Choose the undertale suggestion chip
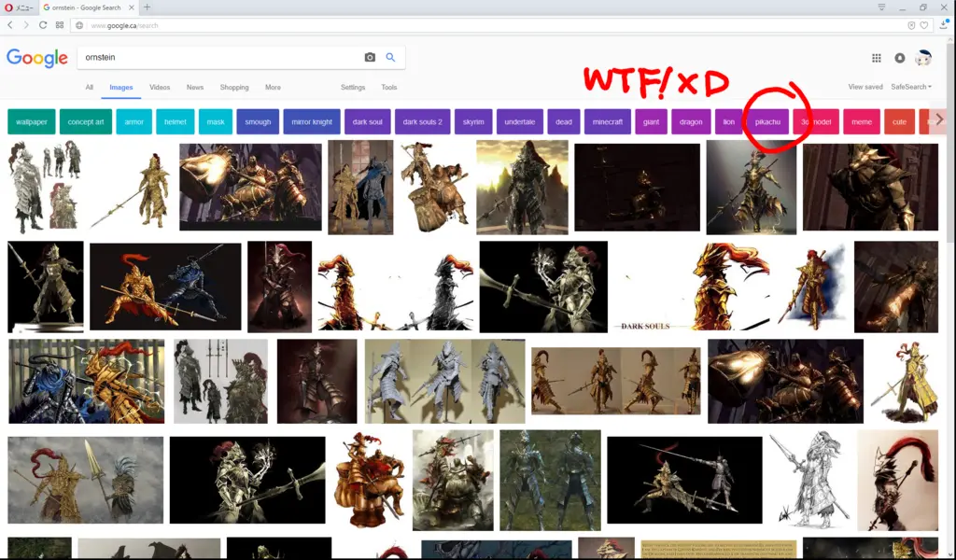This screenshot has width=956, height=560. [520, 122]
